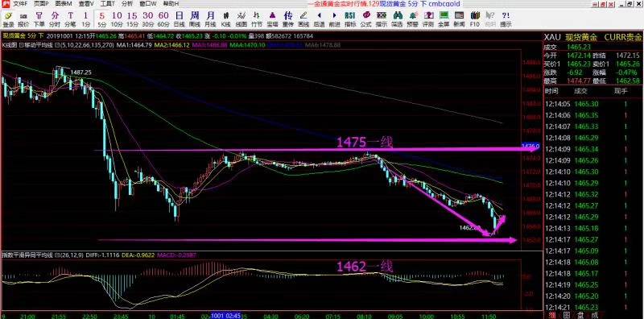This screenshot has width=644, height=319.
Task: Open the 帮助H menu
Action: coord(171,4)
